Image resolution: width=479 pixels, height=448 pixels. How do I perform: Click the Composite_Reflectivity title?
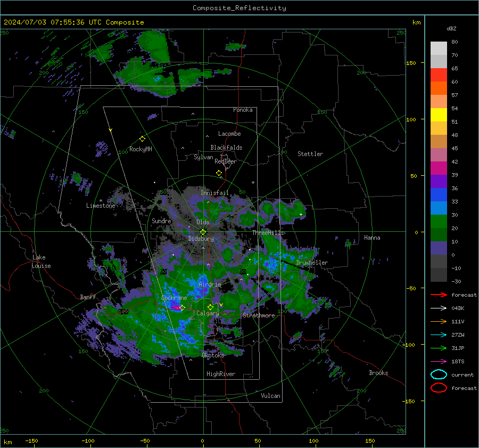coord(240,8)
